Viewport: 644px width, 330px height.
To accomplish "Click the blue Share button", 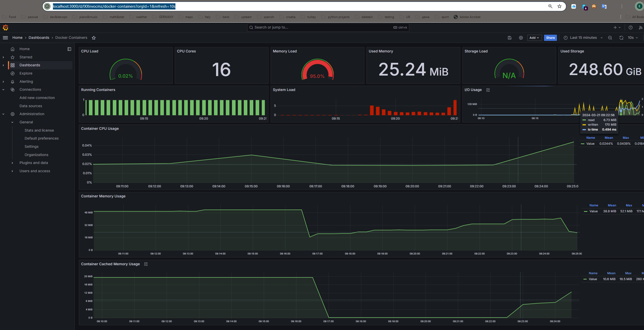I will [x=550, y=38].
